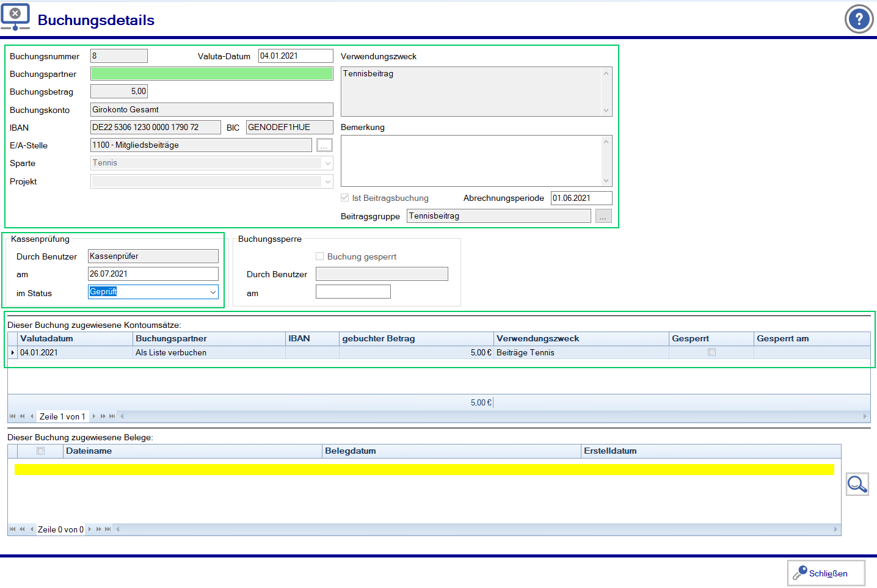This screenshot has width=877, height=588.
Task: Click the Buchungsdetails window icon at top left
Action: pyautogui.click(x=15, y=17)
